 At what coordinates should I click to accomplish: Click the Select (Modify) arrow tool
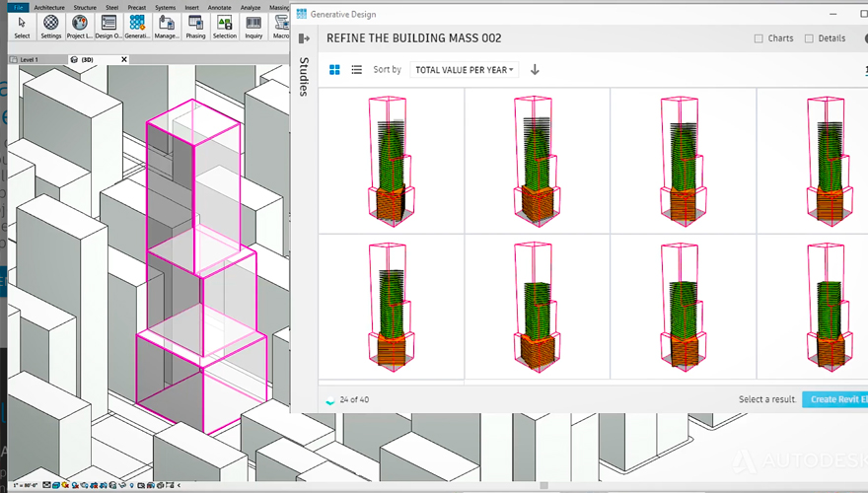click(22, 27)
